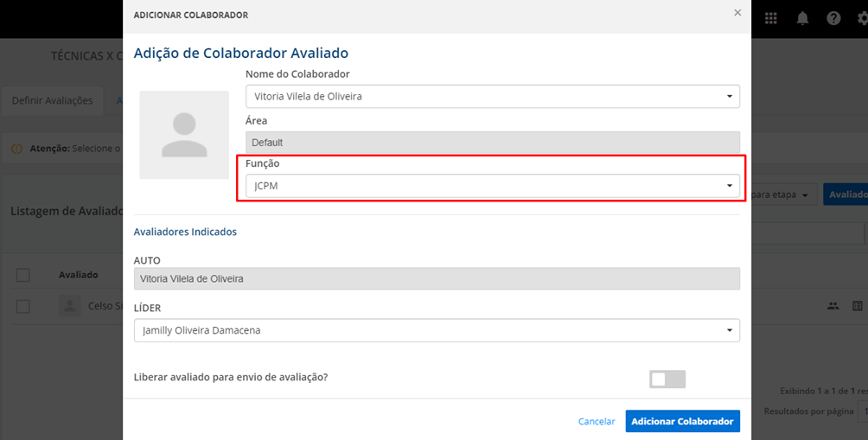Click the collaborator avatar placeholder image
The height and width of the screenshot is (440, 868).
tap(184, 134)
